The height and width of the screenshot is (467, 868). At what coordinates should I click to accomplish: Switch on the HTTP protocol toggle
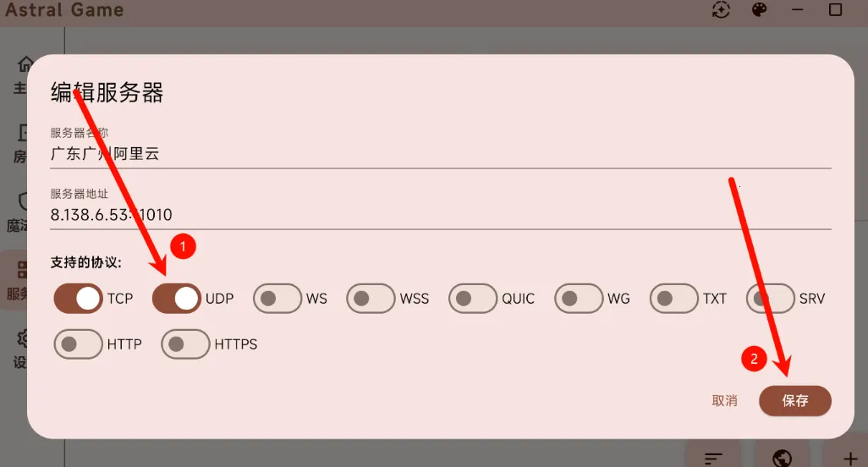coord(78,344)
